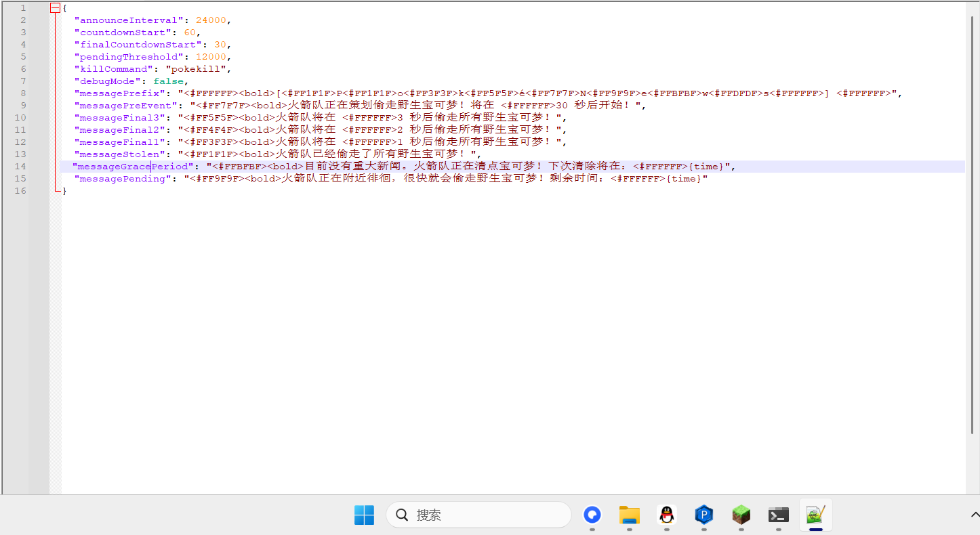Open the QQ penguin app in taskbar

667,515
